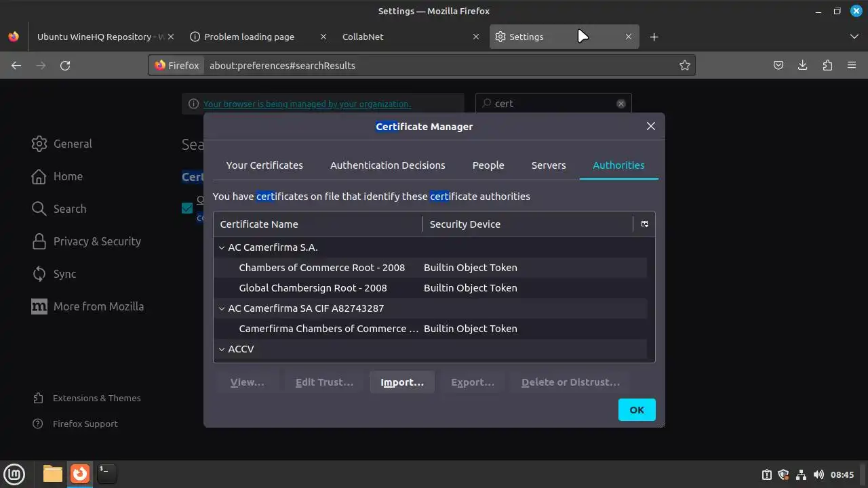Open the network connections tray icon
The image size is (868, 488).
[x=801, y=474]
